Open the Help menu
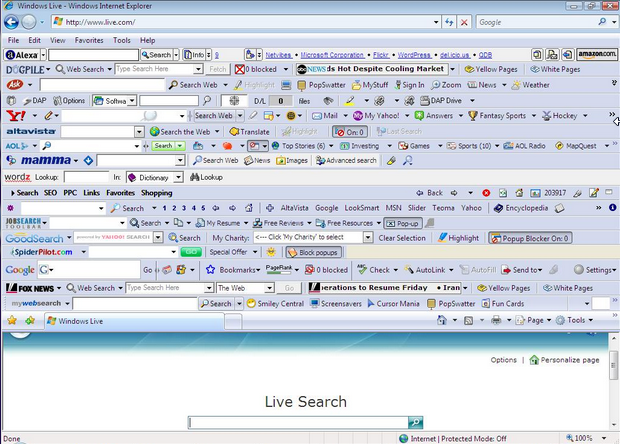 click(x=147, y=40)
